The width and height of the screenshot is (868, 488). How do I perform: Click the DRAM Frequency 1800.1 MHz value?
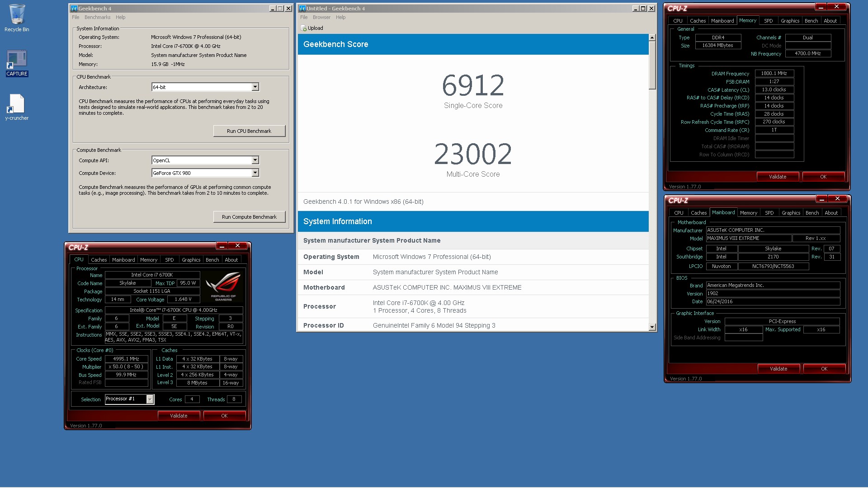(774, 73)
